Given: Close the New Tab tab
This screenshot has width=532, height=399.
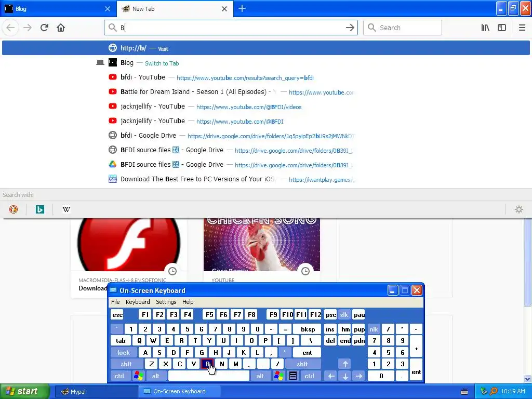Looking at the screenshot, I should coord(224,9).
